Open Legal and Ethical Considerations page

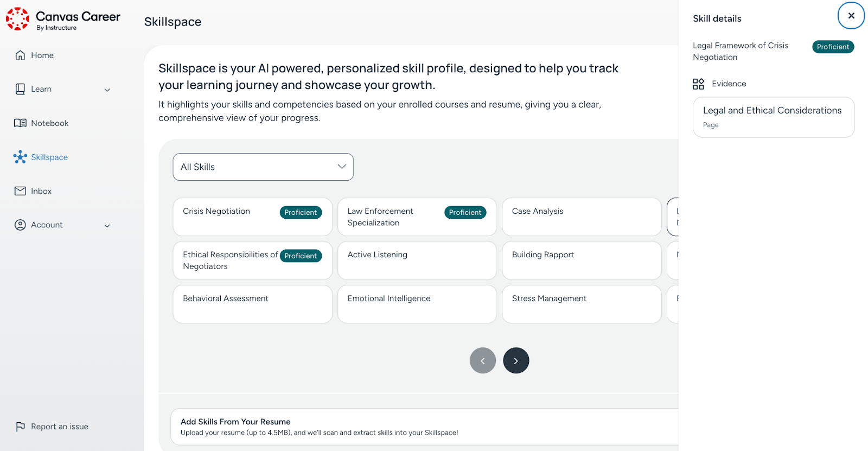[x=773, y=117]
